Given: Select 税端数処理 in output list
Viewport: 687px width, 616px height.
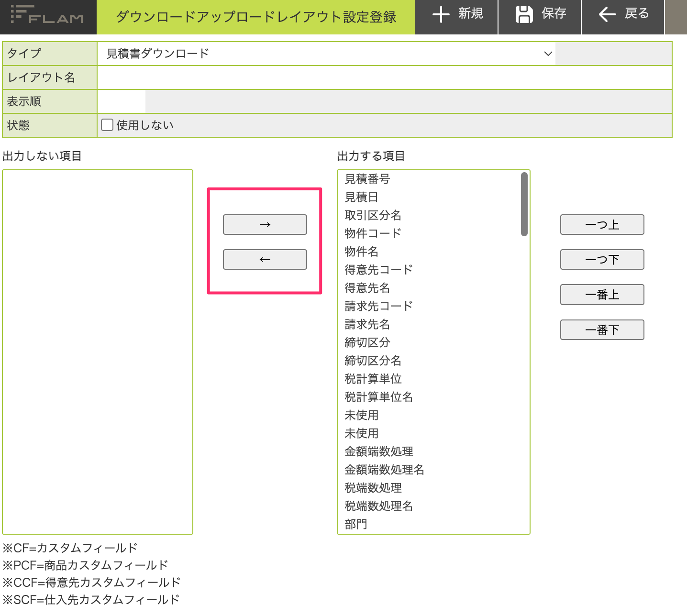Looking at the screenshot, I should pyautogui.click(x=373, y=488).
